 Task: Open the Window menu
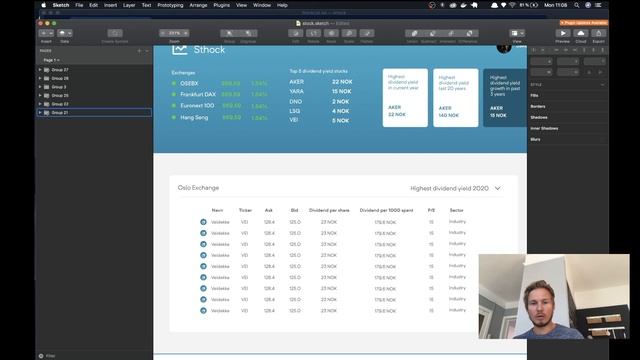pos(262,5)
